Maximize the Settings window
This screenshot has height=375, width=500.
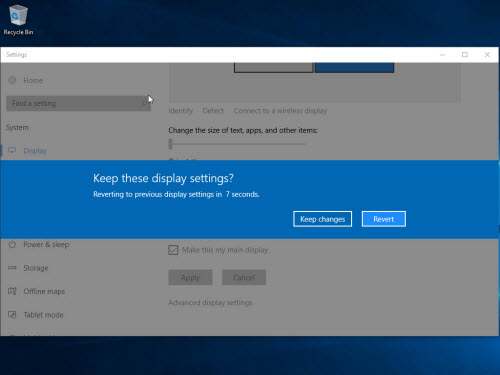tap(465, 55)
